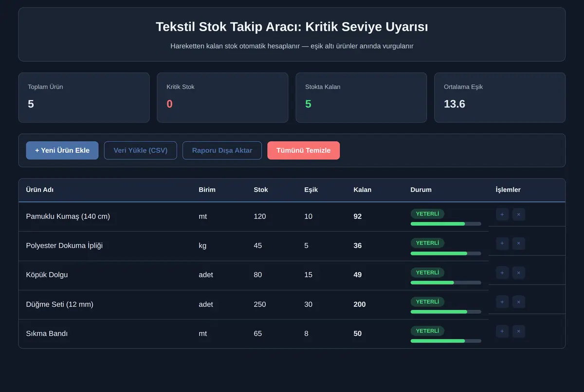Screen dimensions: 584x392
Task: Click Toplam Ürün summary card
Action: 84,98
